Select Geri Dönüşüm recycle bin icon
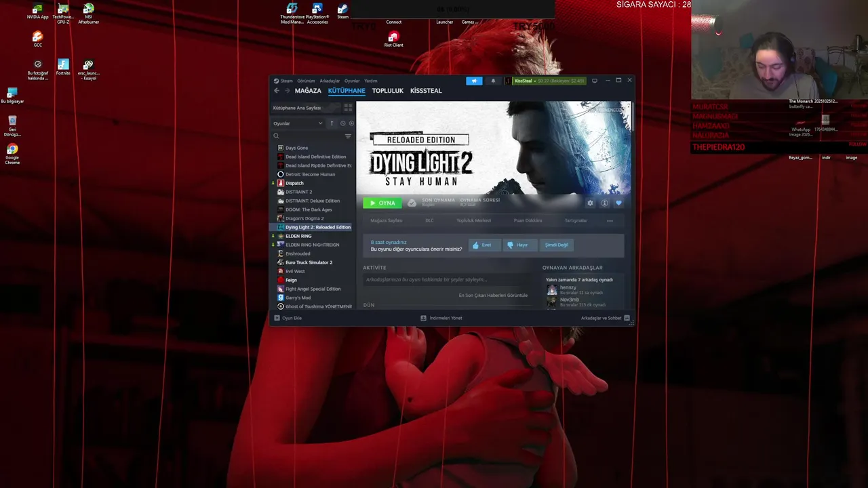Image resolution: width=868 pixels, height=488 pixels. click(x=12, y=126)
